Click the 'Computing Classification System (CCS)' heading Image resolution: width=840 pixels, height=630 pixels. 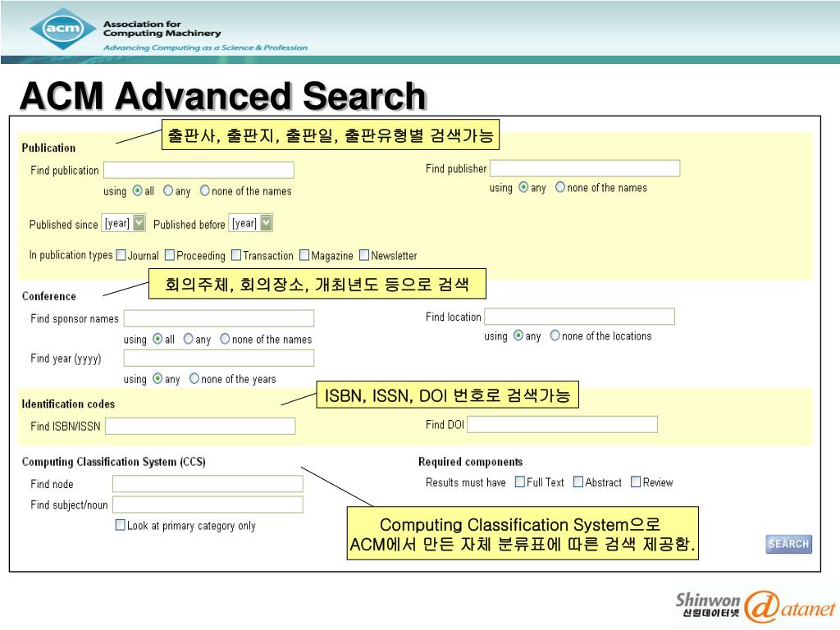click(113, 462)
